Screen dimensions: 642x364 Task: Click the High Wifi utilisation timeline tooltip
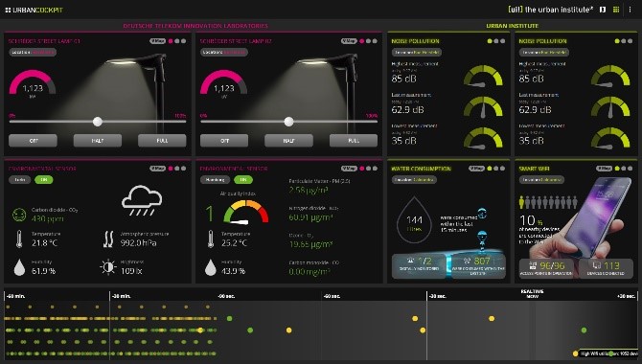[x=609, y=353]
